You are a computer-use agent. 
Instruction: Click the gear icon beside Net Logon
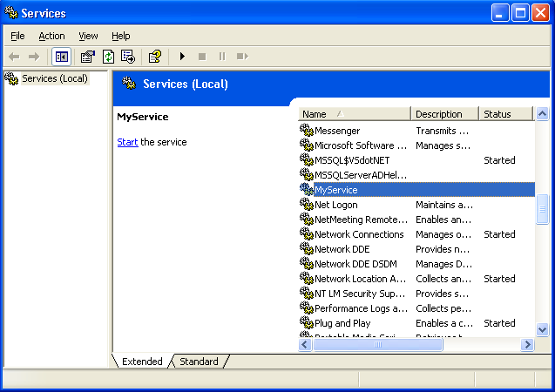[306, 205]
